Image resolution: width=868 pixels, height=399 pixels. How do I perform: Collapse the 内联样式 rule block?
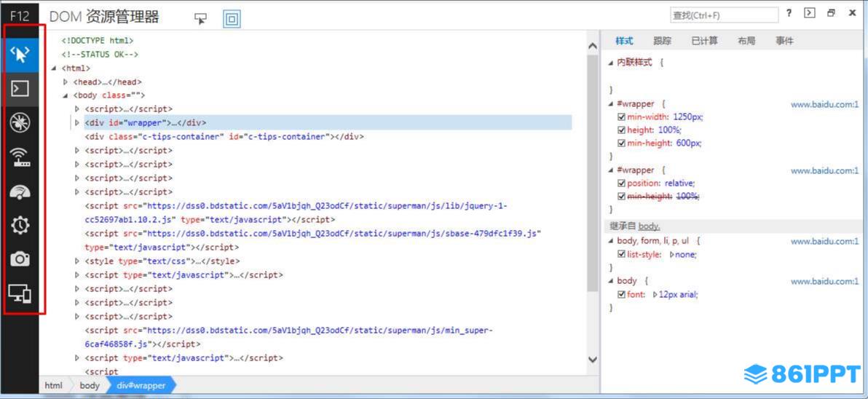pos(611,63)
